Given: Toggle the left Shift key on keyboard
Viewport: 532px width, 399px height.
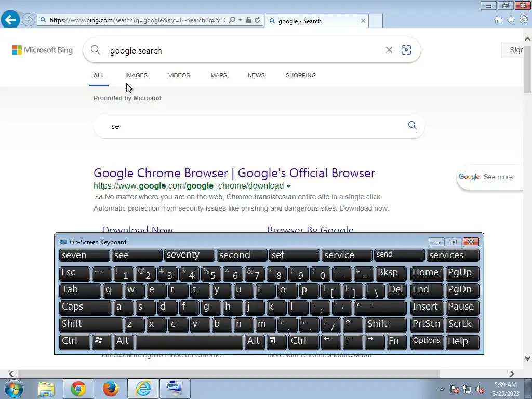Looking at the screenshot, I should point(91,324).
